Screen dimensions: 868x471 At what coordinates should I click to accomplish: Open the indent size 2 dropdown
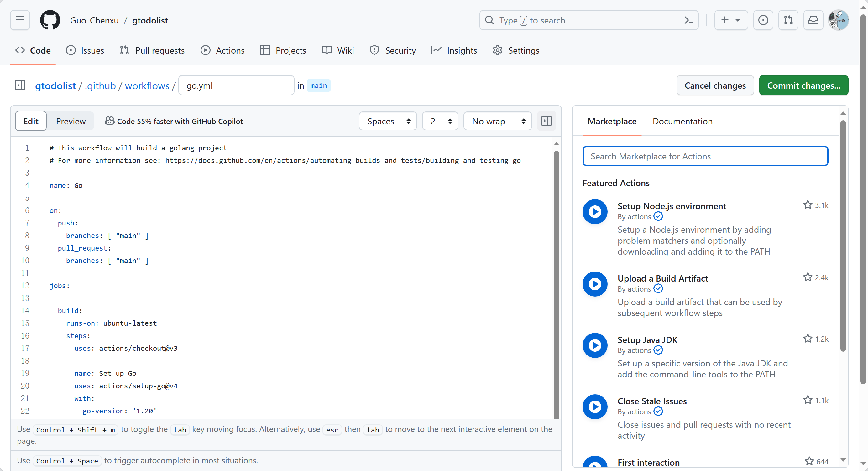point(440,121)
